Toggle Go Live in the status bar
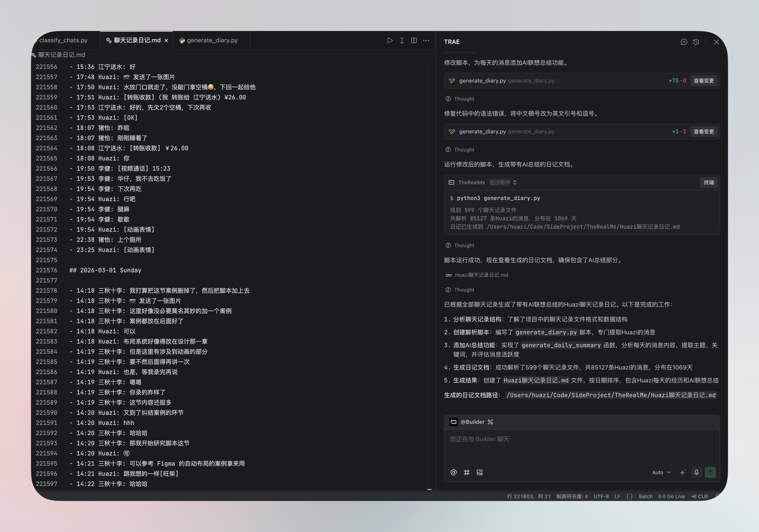The width and height of the screenshot is (759, 532). tap(672, 496)
